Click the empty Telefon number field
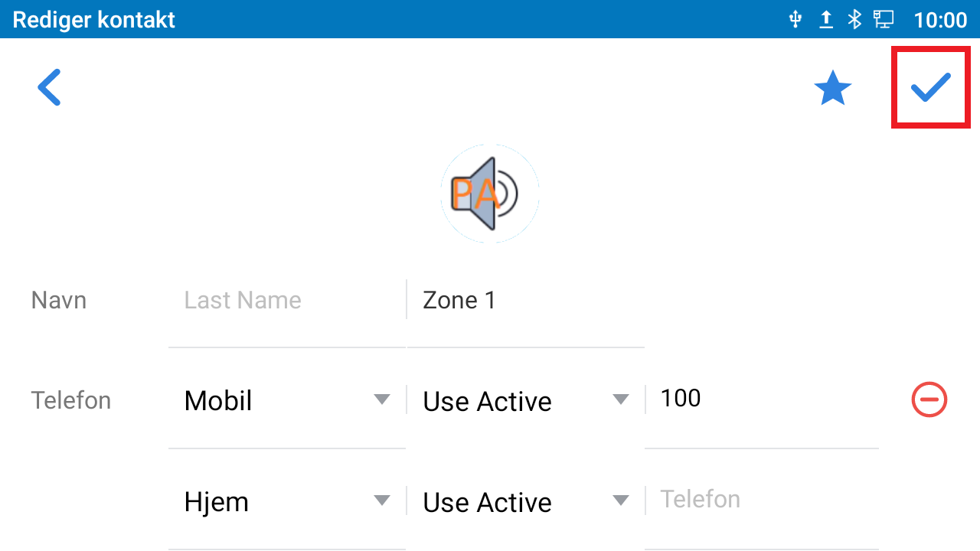This screenshot has height=551, width=980. coord(761,500)
